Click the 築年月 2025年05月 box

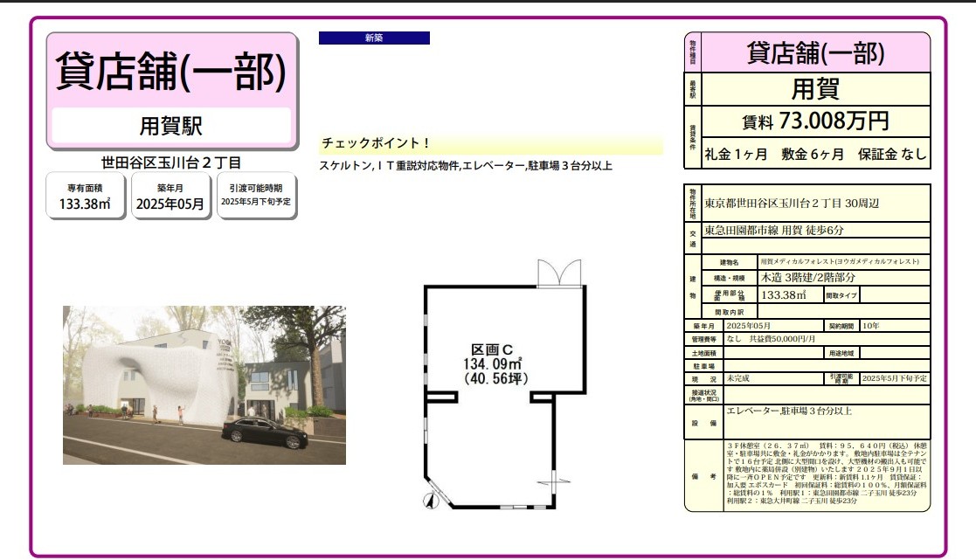tap(170, 196)
